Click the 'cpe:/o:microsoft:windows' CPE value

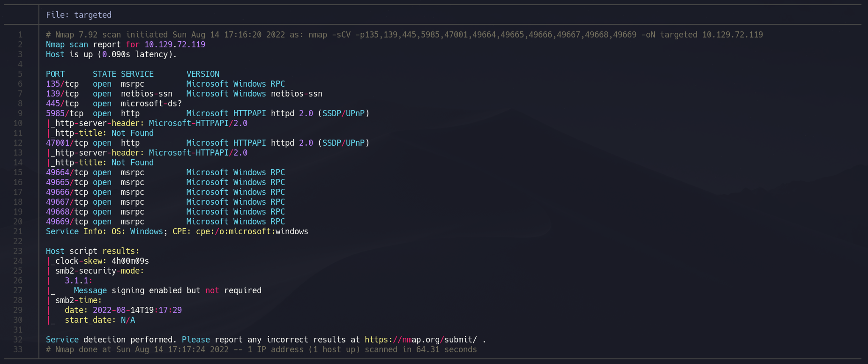(252, 231)
